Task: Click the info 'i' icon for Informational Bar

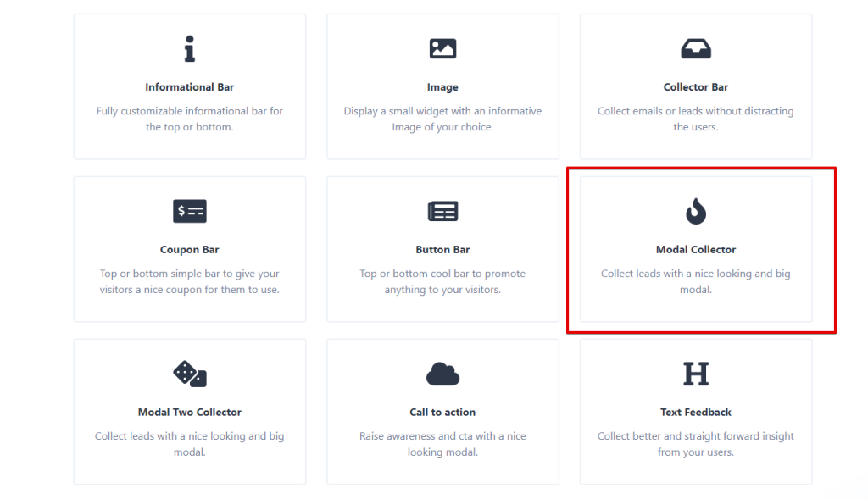Action: pos(189,49)
